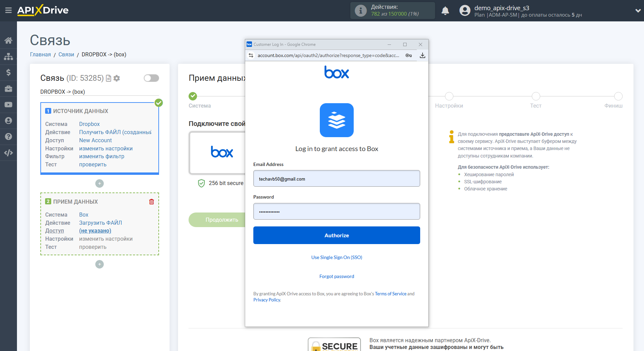Open the YouTube video sidebar icon

click(x=8, y=105)
